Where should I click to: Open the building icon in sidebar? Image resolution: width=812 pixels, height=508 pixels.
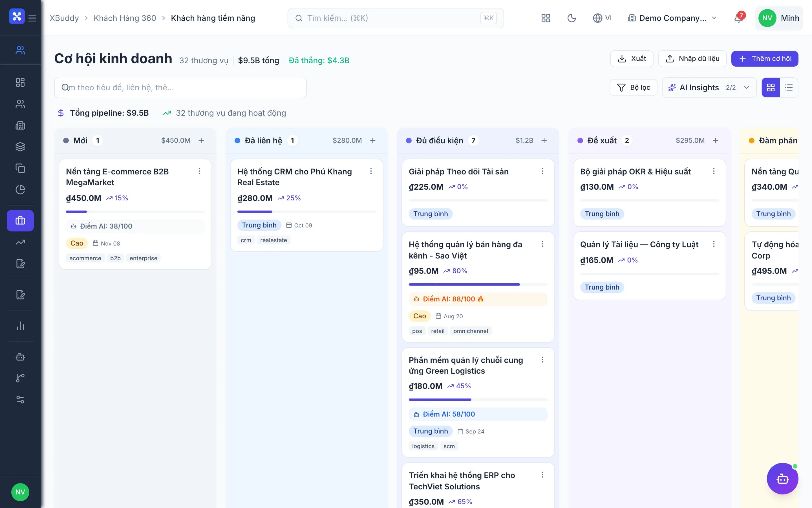20,125
